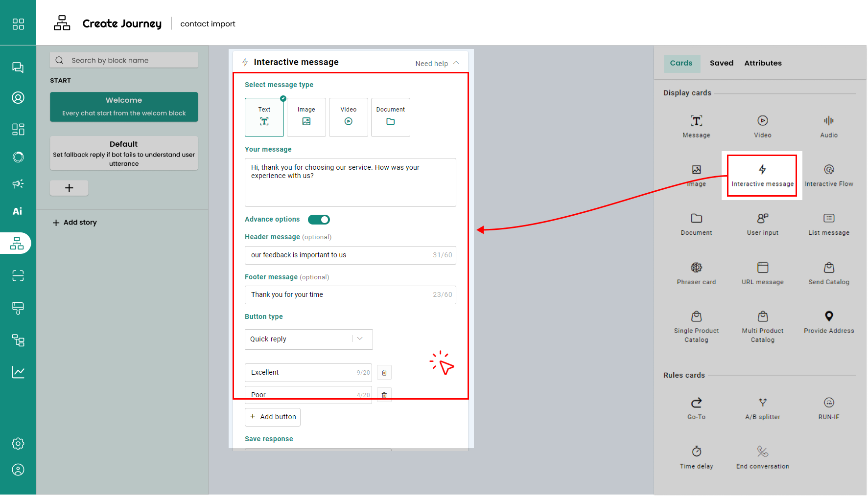Click the Add button option
Image resolution: width=868 pixels, height=496 pixels.
[x=273, y=417]
